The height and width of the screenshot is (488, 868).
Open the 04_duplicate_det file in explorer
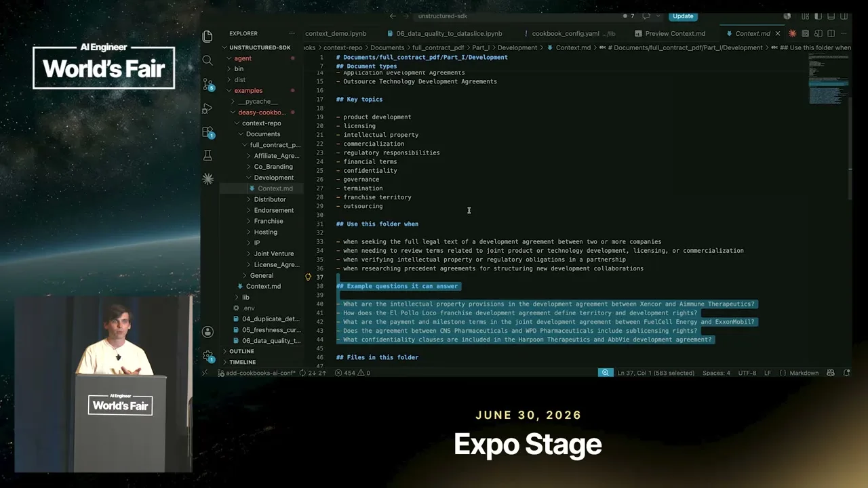(271, 319)
